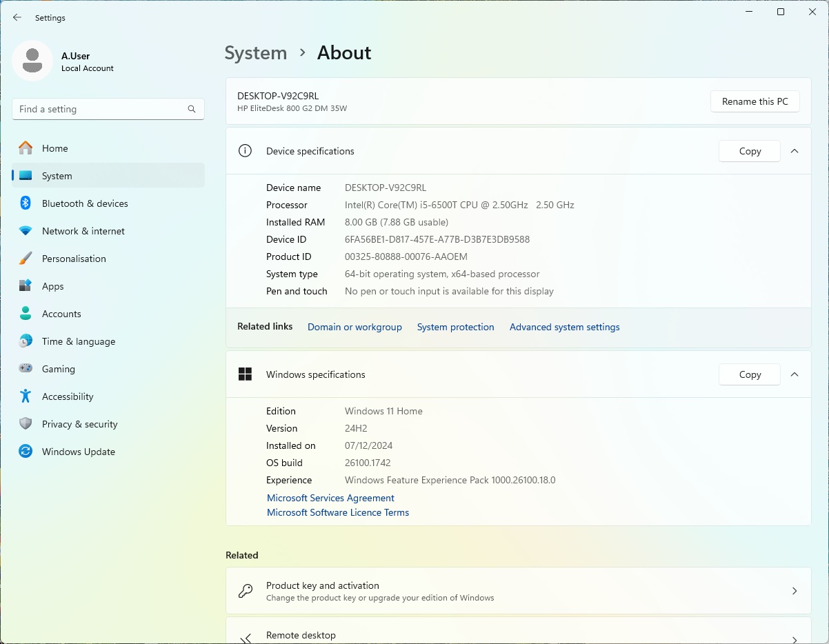
Task: Go to Accounts in the sidebar
Action: coord(61,314)
